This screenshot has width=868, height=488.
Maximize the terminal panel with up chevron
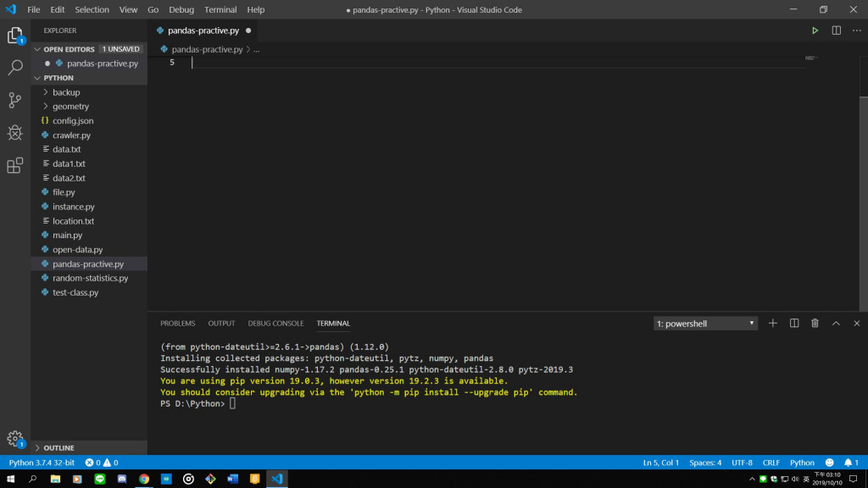pyautogui.click(x=836, y=323)
